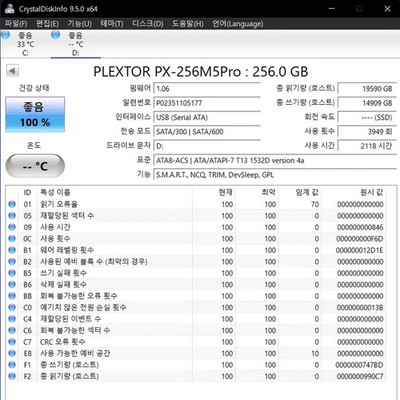400x400 pixels.
Task: Select the 쓰기 실패 횟수 attribute row
Action: pos(197,273)
